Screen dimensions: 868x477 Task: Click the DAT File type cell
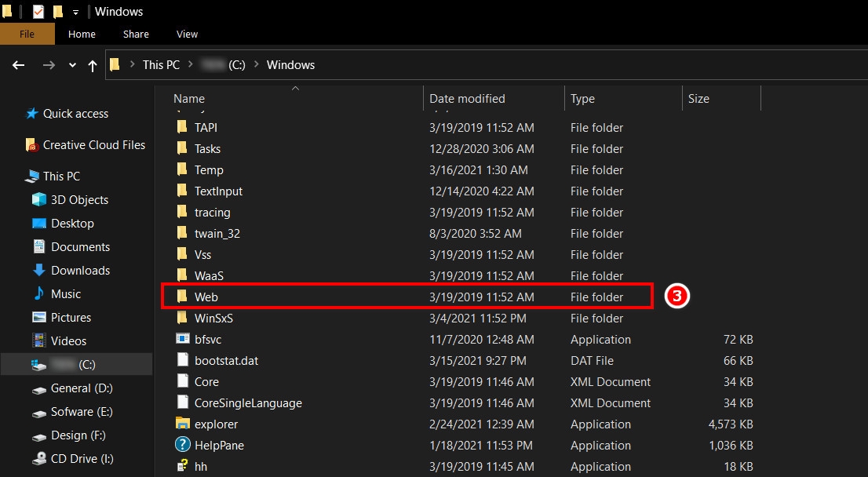(x=592, y=361)
